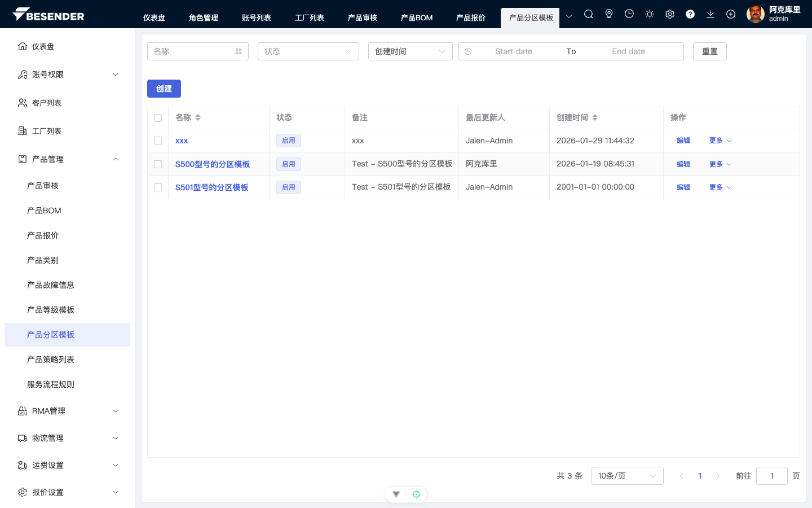Expand the 报价设置 sidebar menu

tap(67, 492)
